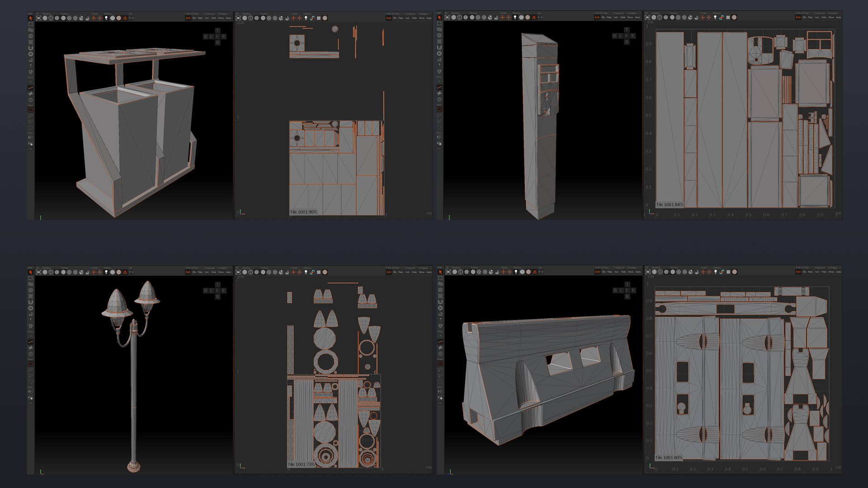
Task: Toggle Flats display in trash bin UV view
Action: (401, 18)
